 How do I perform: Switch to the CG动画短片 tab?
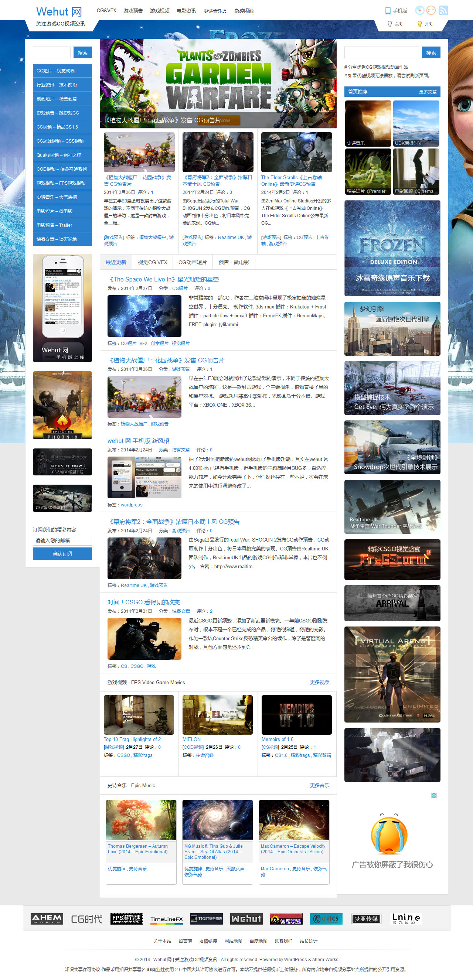point(193,262)
